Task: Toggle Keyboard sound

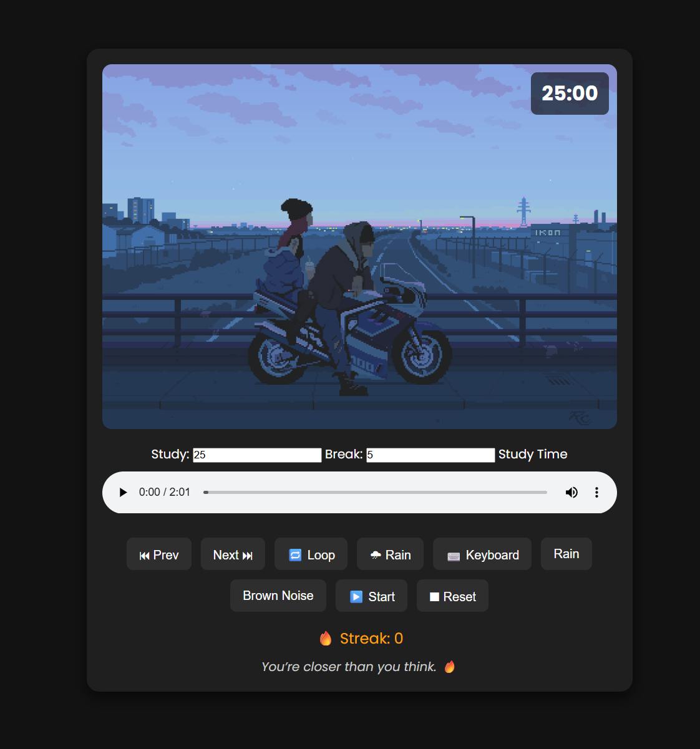Action: coord(482,554)
